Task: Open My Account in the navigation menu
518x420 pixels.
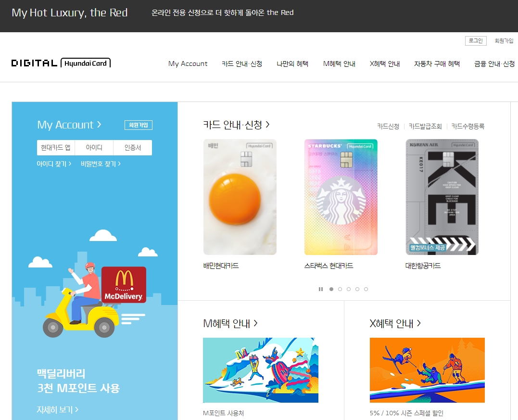Action: [188, 64]
